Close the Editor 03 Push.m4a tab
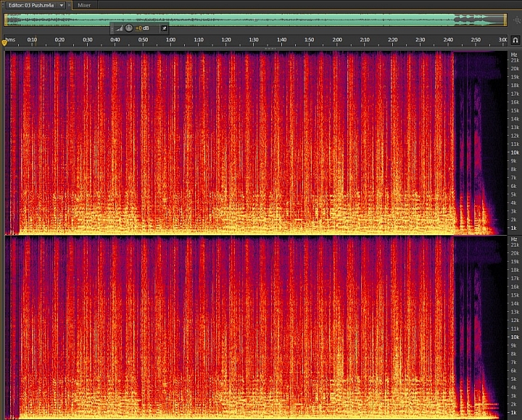 pos(69,5)
